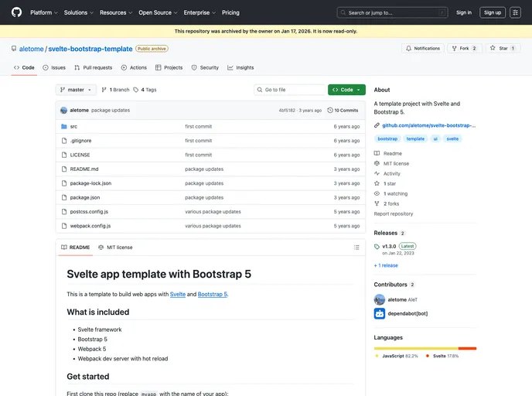Click the Notifications bell button
The width and height of the screenshot is (532, 396).
click(422, 48)
